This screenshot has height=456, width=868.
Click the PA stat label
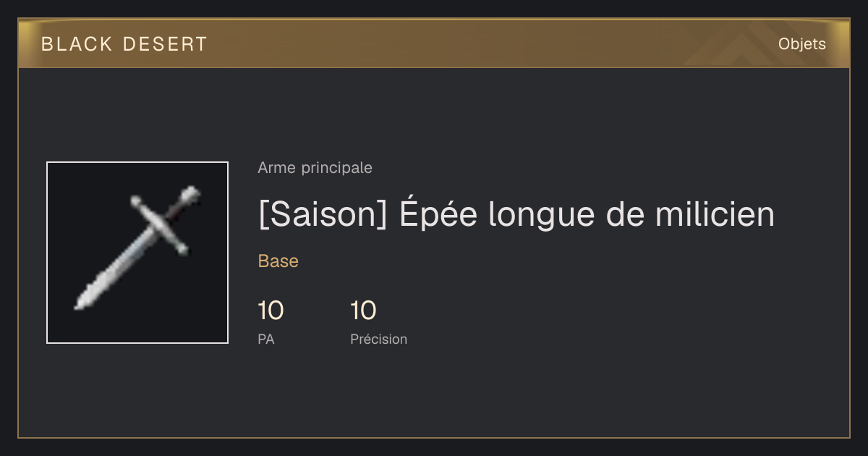point(266,339)
